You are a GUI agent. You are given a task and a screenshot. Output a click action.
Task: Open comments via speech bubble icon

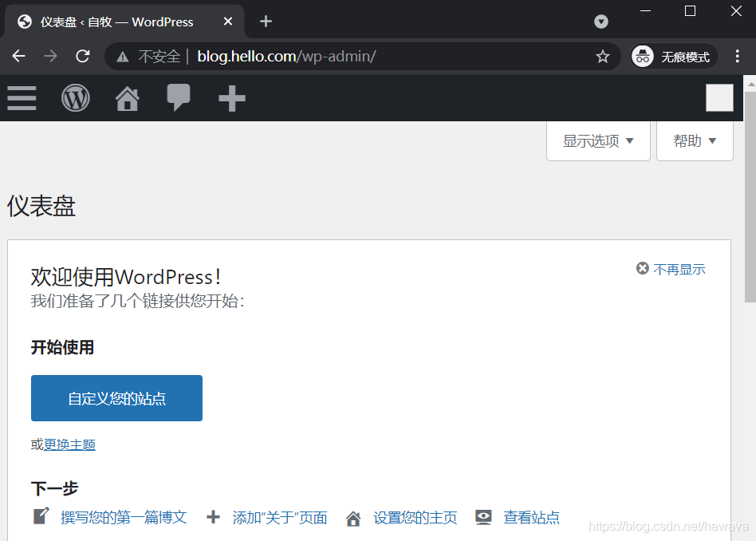pos(179,98)
